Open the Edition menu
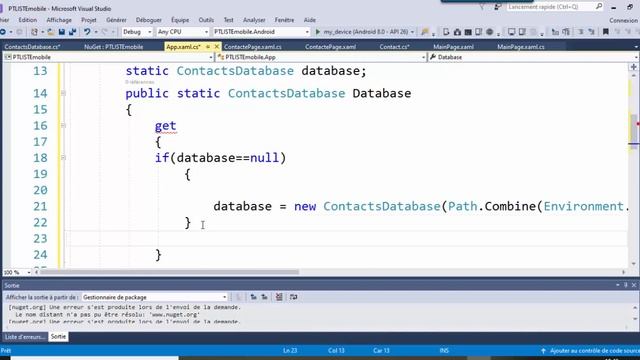Viewport: 640px width, 360px height. coord(27,20)
